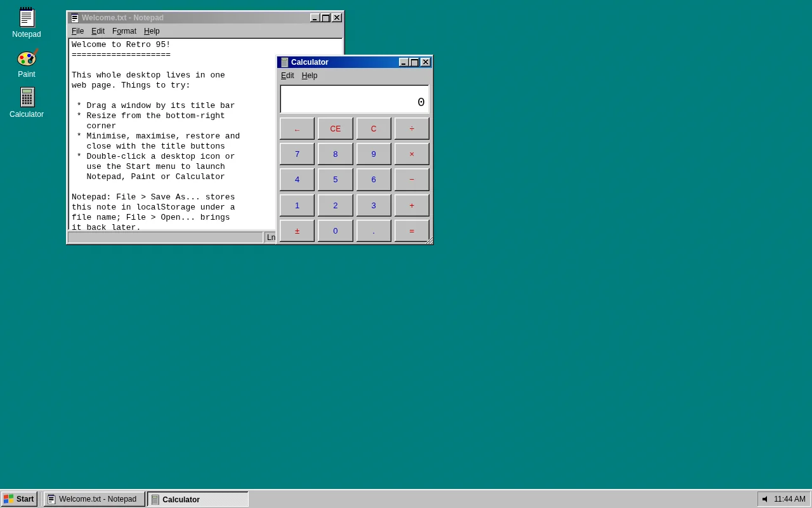Click the taskbar clock showing 11:44 AM

tap(790, 499)
